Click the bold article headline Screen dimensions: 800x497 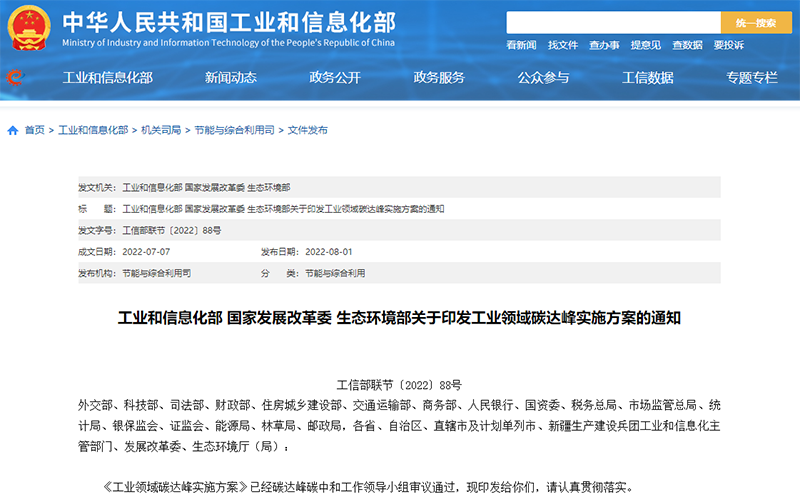click(399, 318)
